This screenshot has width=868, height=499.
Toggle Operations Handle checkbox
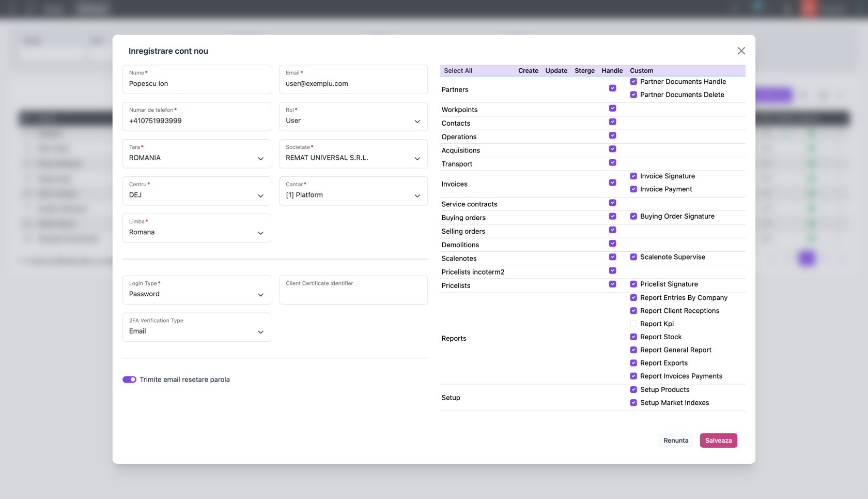click(612, 135)
